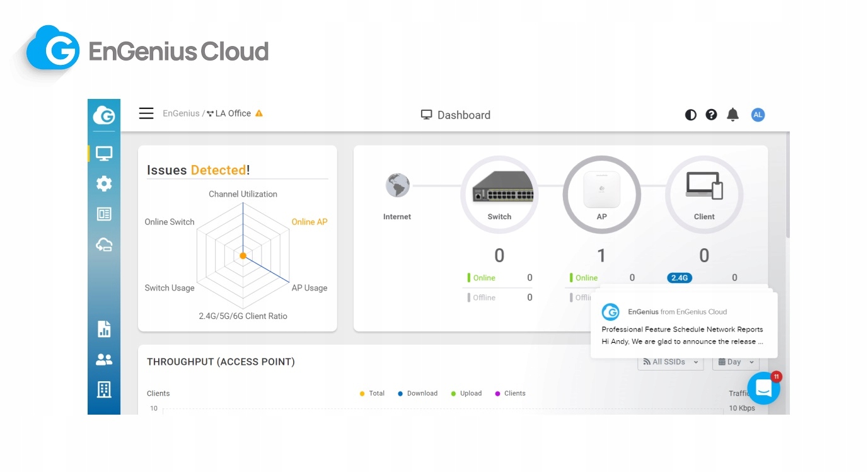Toggle the dark/light contrast theme icon
The width and height of the screenshot is (868, 472).
691,115
